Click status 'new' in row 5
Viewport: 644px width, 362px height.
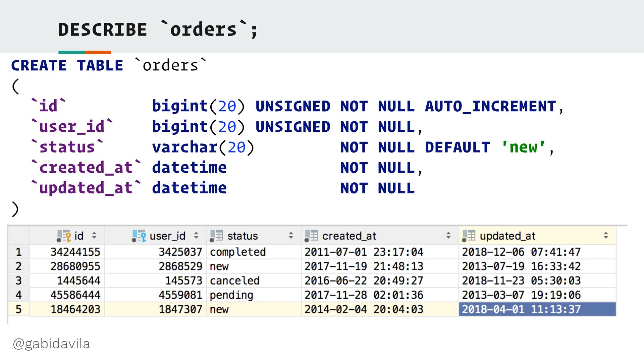[254, 309]
